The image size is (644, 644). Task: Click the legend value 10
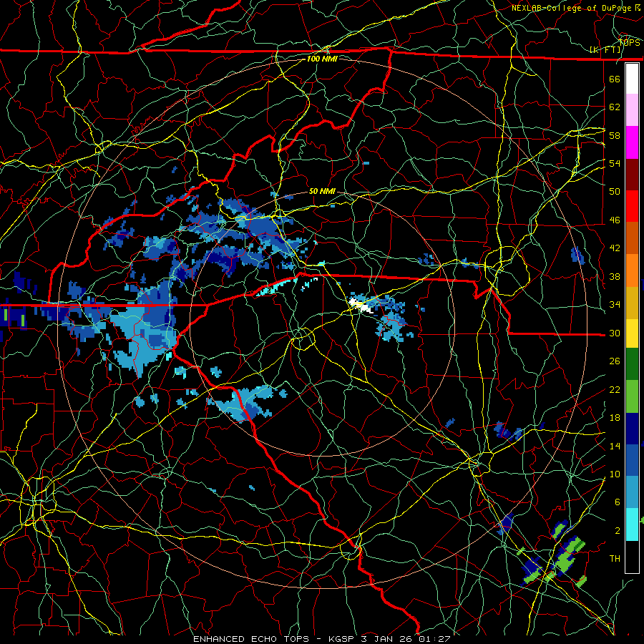pos(615,474)
